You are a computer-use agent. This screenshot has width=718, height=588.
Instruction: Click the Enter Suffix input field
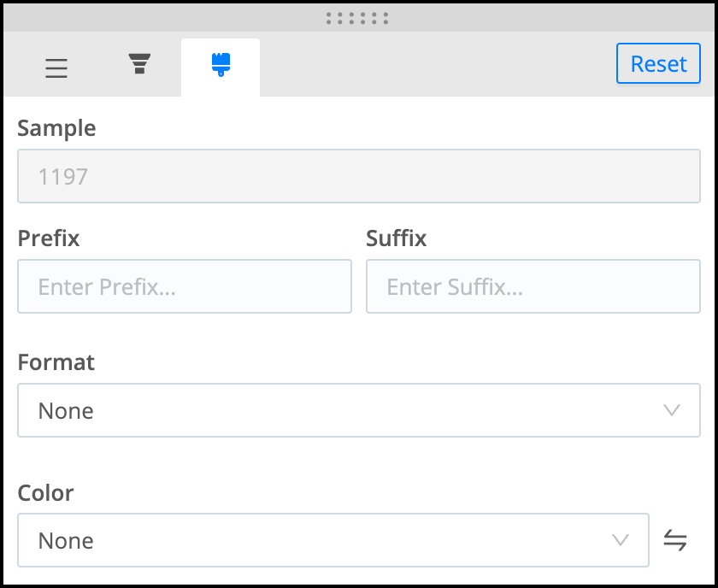(x=533, y=286)
